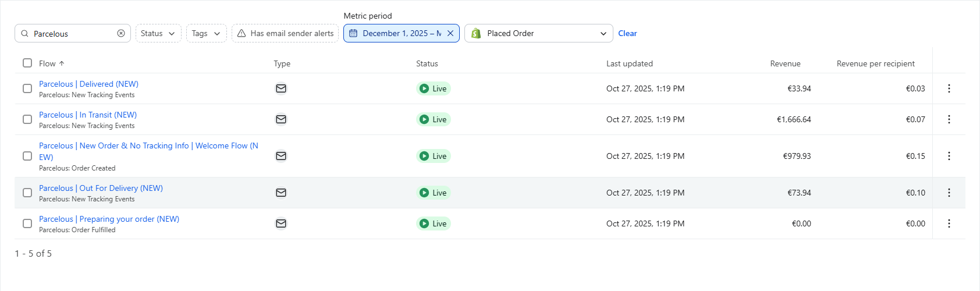Click the Live status badge for In Transit flow
This screenshot has height=291, width=980.
[x=434, y=119]
